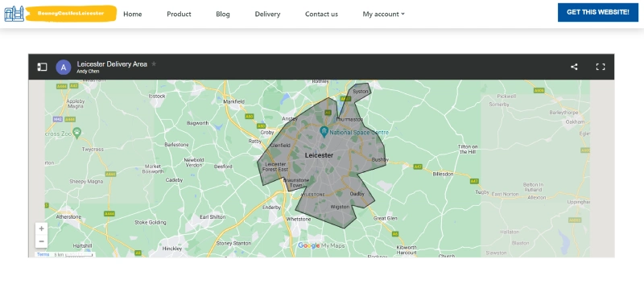
Task: Click the purple Andy Chen avatar icon
Action: coord(64,68)
